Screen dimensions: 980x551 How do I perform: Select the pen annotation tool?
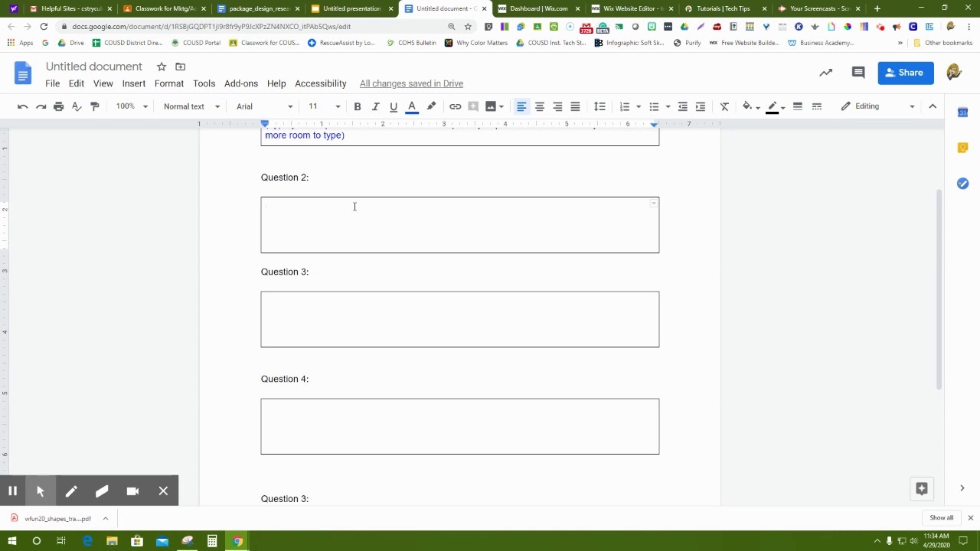(71, 491)
